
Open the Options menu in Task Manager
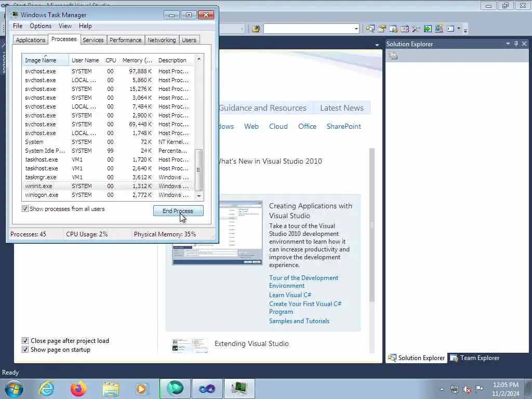(x=41, y=26)
